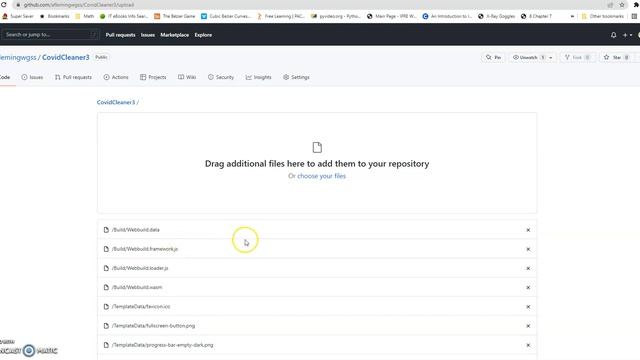This screenshot has height=360, width=640.
Task: Open Marketplace in the top navigation
Action: click(174, 35)
